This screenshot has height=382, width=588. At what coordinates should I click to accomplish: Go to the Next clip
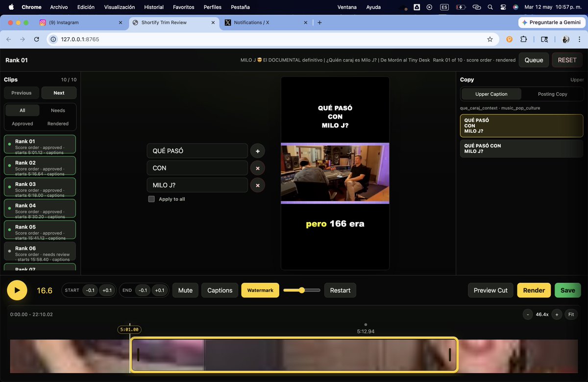(x=59, y=93)
